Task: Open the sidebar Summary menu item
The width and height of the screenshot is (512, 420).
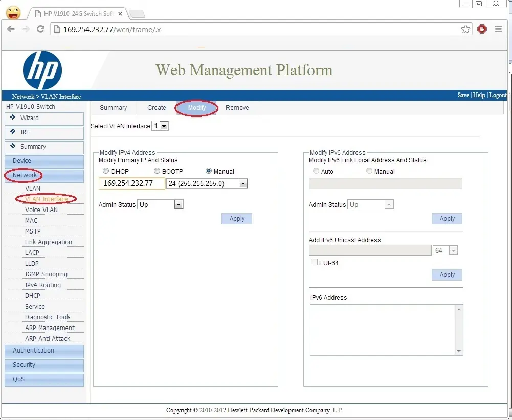Action: coord(44,147)
